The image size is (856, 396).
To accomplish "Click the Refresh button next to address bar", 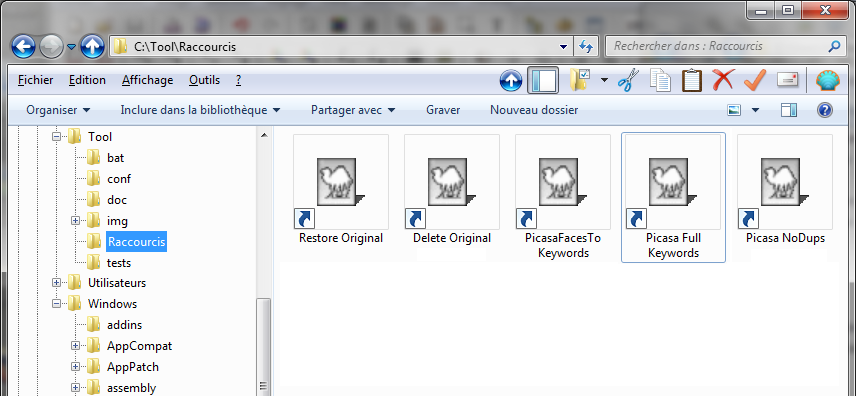I will [585, 46].
